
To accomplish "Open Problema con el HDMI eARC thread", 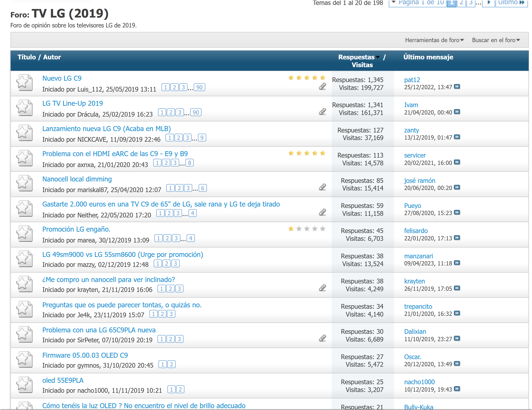I will pos(115,154).
